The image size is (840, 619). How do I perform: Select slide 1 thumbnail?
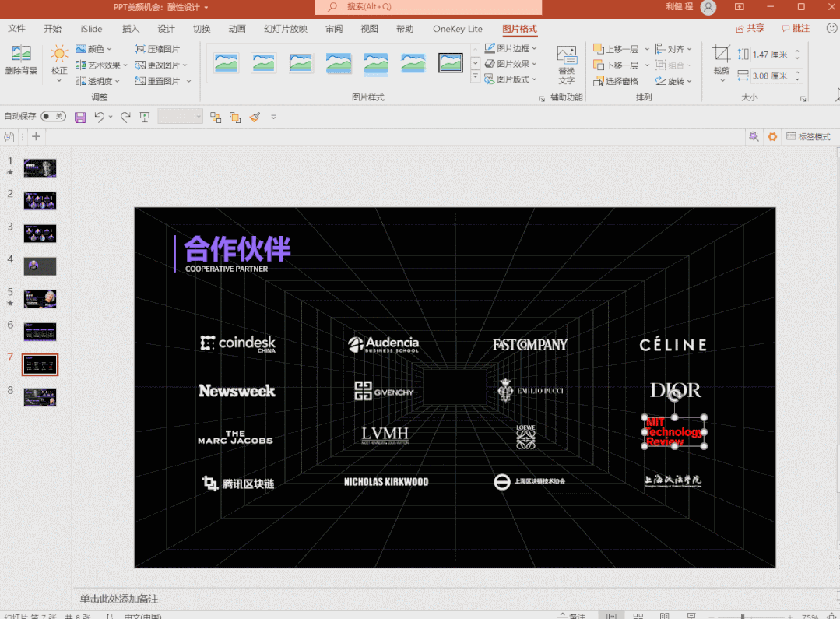40,167
